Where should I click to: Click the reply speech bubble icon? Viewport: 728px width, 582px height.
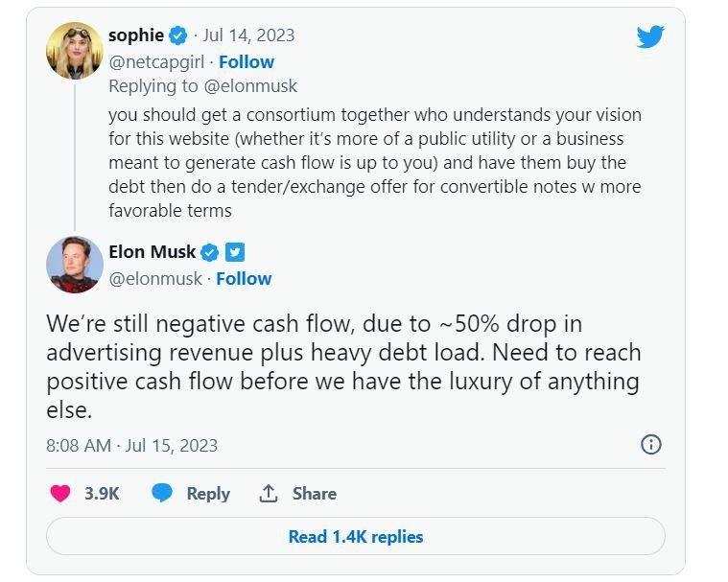point(162,493)
